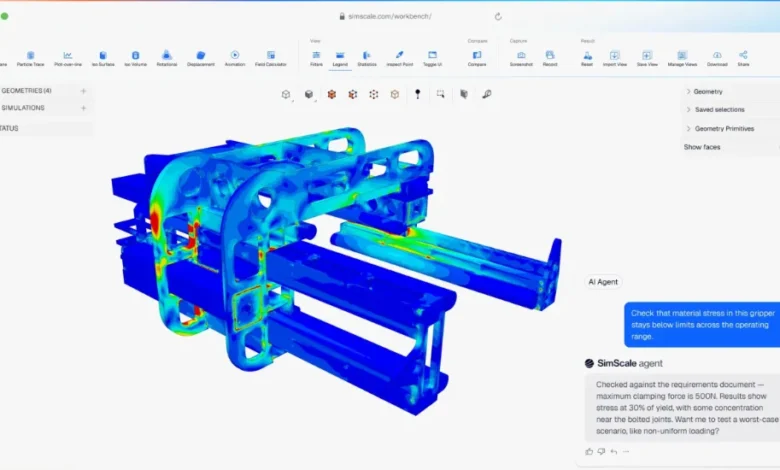780x470 pixels.
Task: Reset the result view
Action: [x=587, y=58]
